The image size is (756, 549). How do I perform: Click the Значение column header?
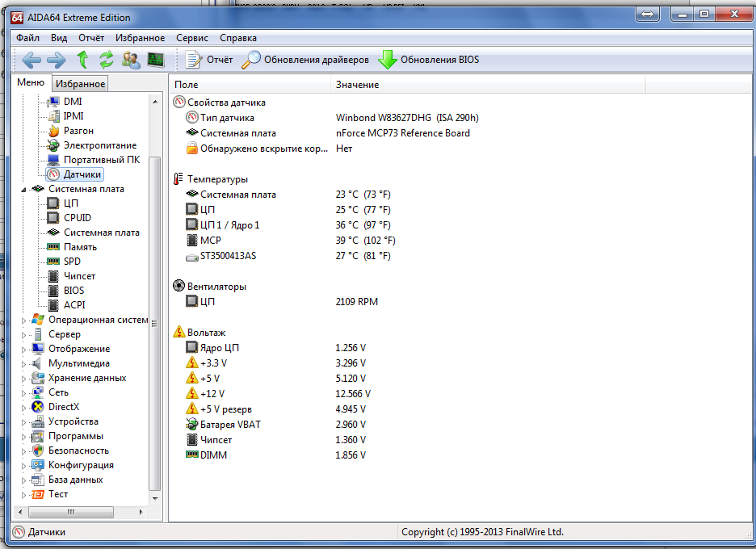pyautogui.click(x=488, y=84)
